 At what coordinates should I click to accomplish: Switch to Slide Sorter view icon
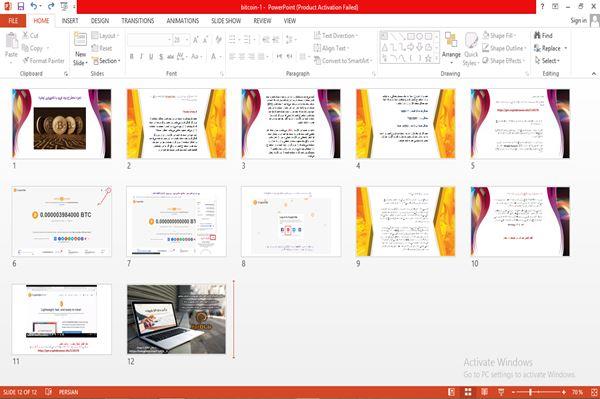[468, 392]
